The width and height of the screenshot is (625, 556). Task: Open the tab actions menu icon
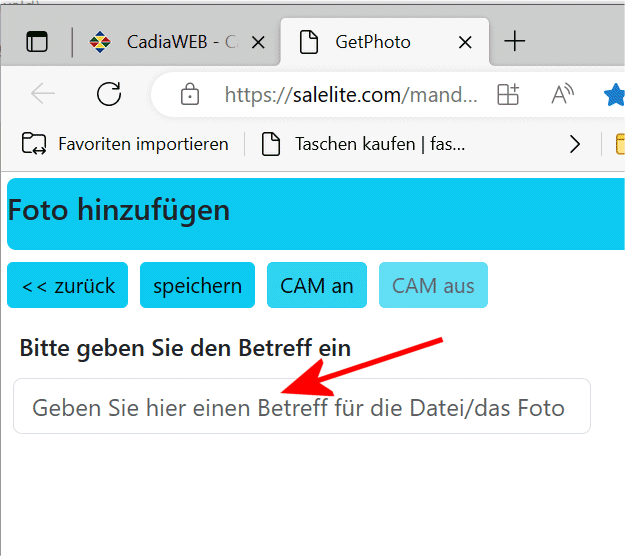37,41
